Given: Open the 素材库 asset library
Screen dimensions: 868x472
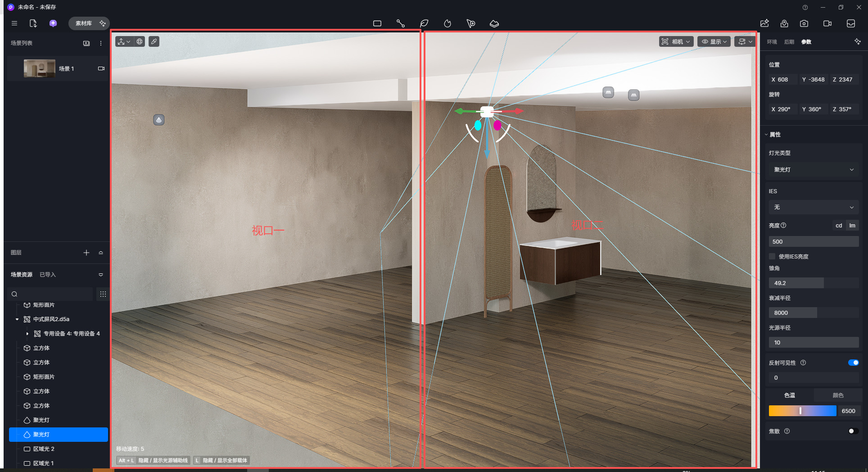Looking at the screenshot, I should pos(84,23).
